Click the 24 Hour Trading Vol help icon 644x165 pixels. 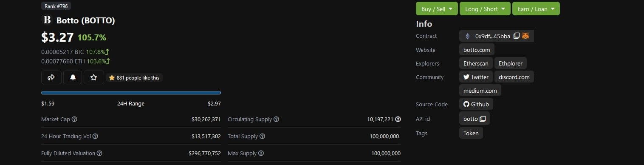[x=95, y=137]
